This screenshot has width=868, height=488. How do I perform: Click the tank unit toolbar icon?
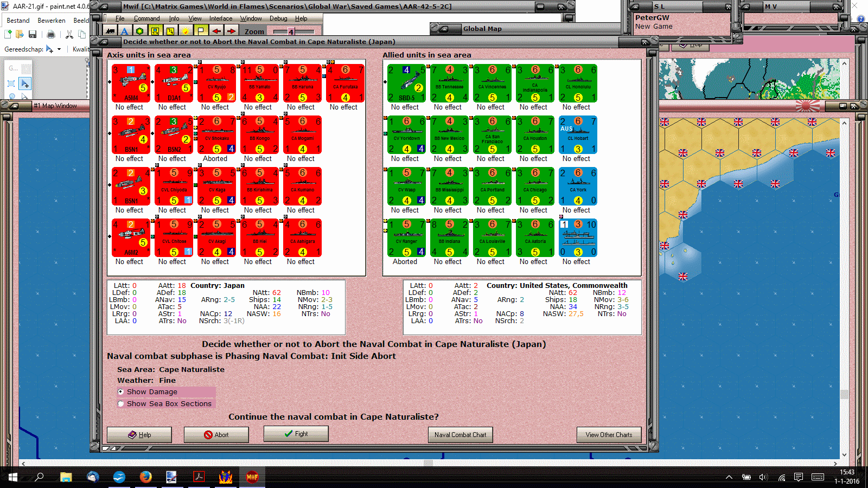110,31
